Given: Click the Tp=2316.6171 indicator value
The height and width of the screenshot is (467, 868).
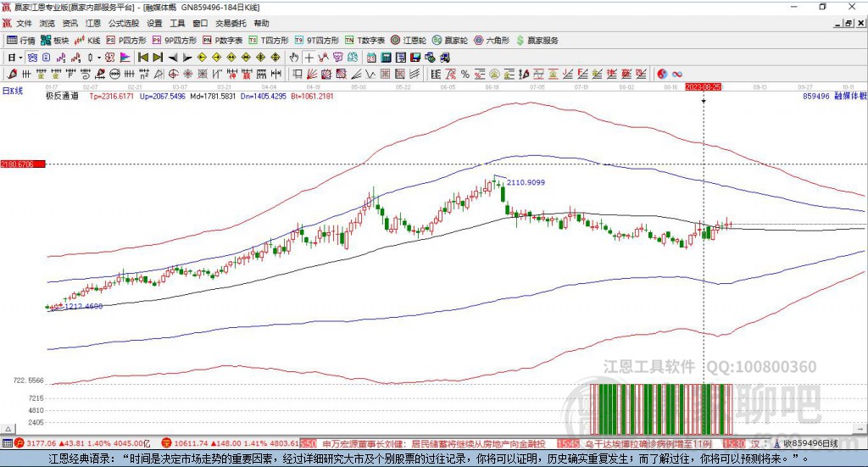Looking at the screenshot, I should click(111, 96).
